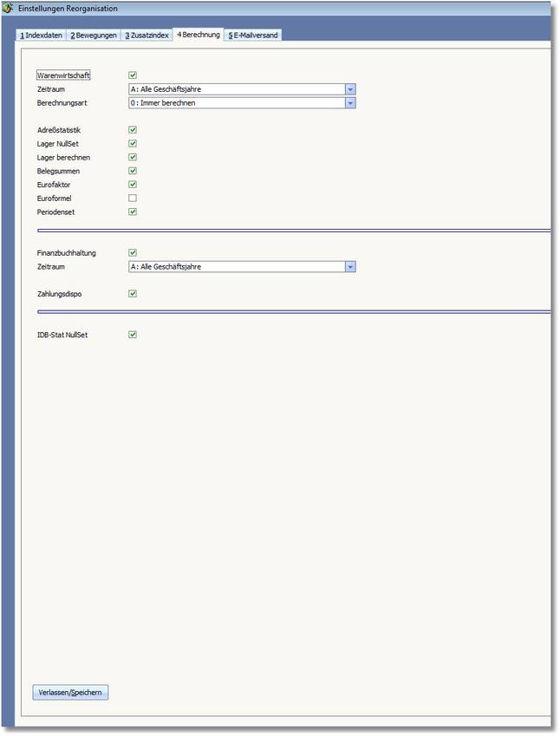The image size is (560, 736).
Task: Toggle the Warenwirtschaft checkbox
Action: pos(133,75)
